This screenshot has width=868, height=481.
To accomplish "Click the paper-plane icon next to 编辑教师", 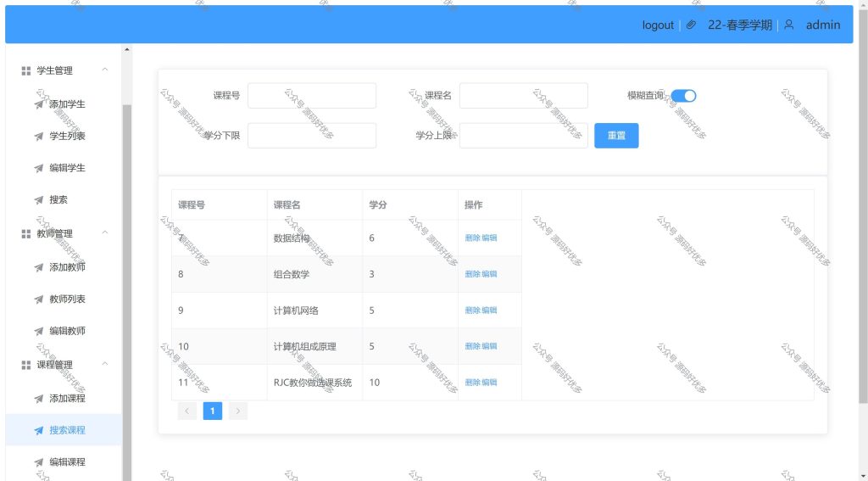I will pyautogui.click(x=39, y=332).
